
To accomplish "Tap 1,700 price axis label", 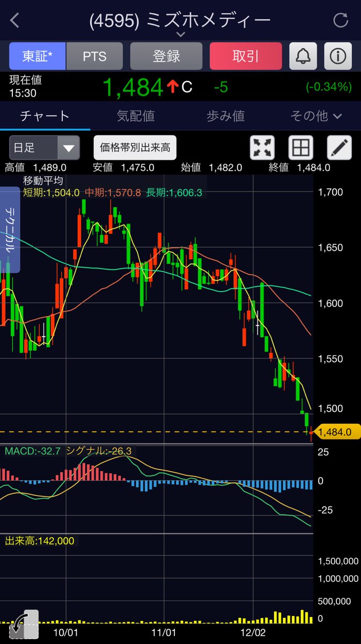I will 330,192.
